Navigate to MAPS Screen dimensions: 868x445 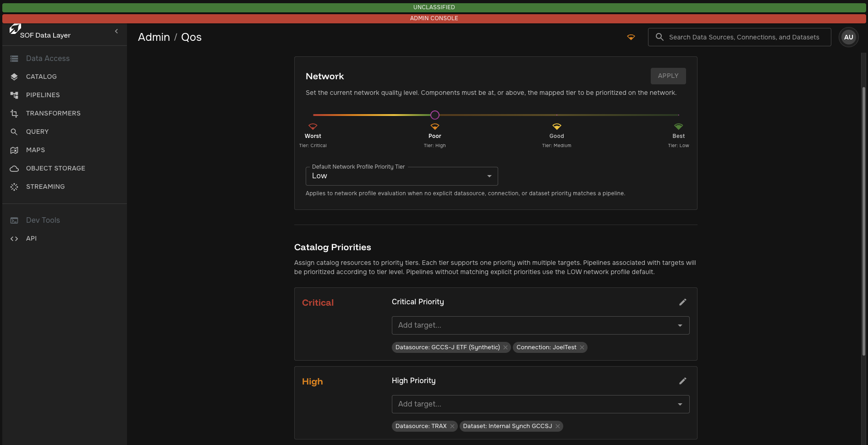tap(35, 150)
